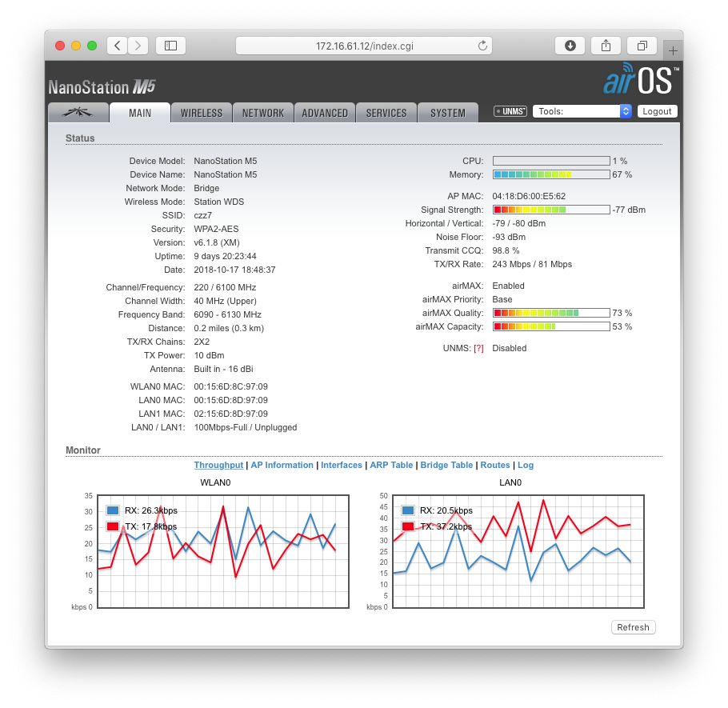Switch to the SYSTEM tab

(x=448, y=113)
